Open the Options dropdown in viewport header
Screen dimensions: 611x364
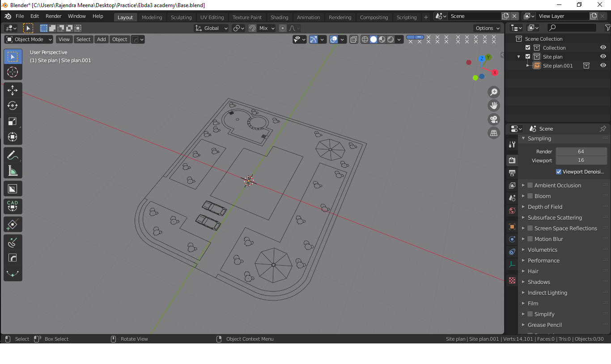488,28
